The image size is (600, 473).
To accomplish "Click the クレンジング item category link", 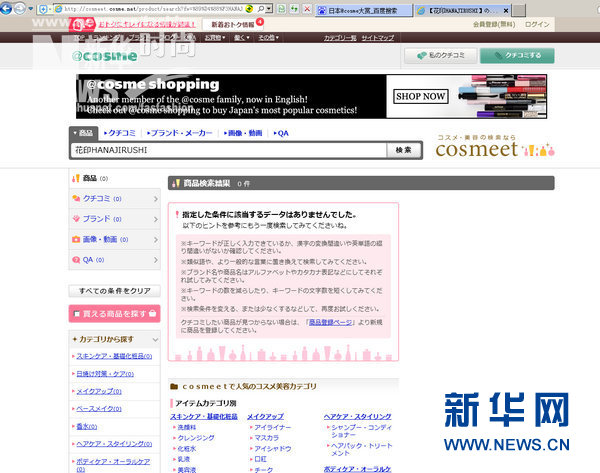I will (196, 438).
